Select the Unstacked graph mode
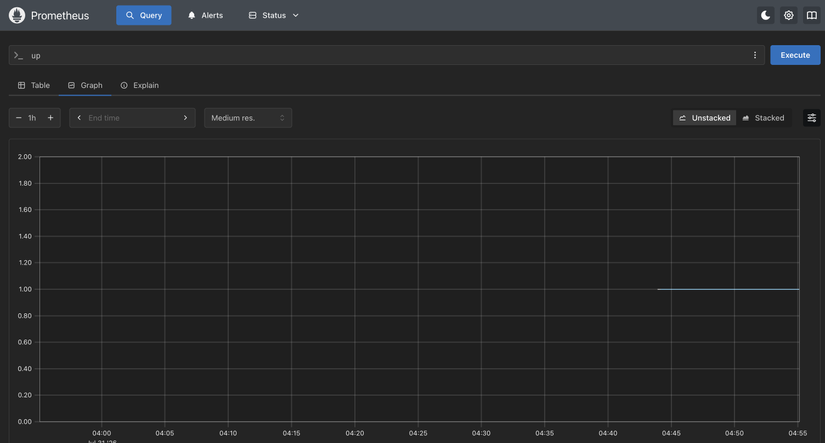Viewport: 825px width, 443px height. (x=705, y=118)
